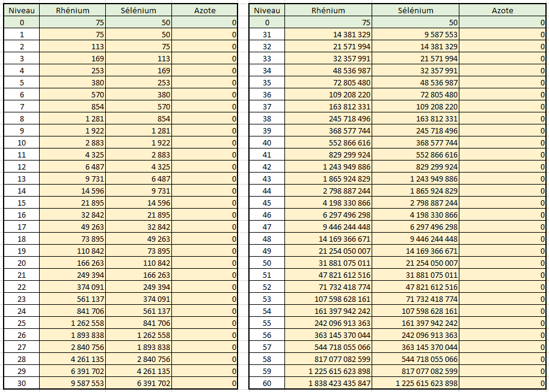Select Sélénium cell for level 36
The height and width of the screenshot is (392, 549).
click(416, 94)
